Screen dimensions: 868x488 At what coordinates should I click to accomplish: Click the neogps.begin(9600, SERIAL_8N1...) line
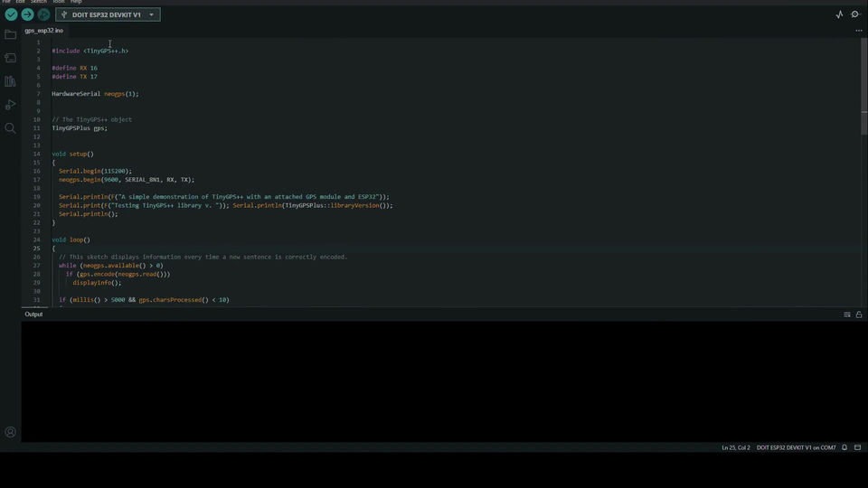point(127,180)
